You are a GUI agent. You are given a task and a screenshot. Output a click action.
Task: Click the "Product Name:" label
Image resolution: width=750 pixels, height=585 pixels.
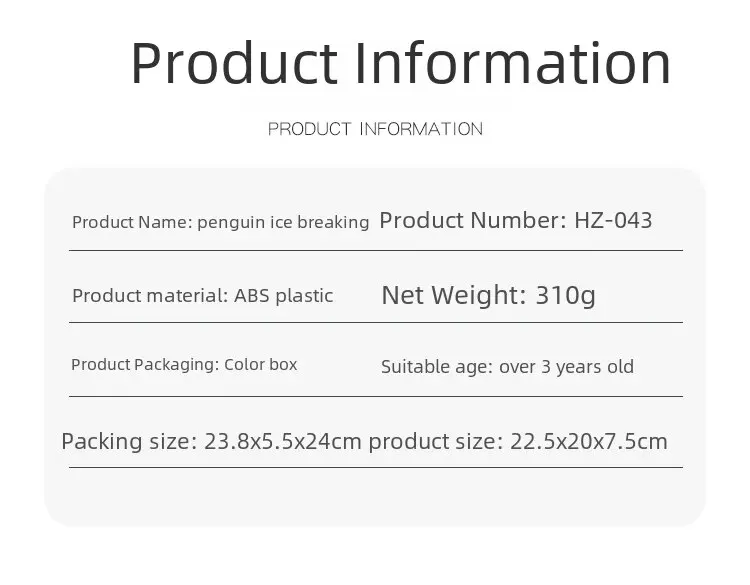point(132,222)
